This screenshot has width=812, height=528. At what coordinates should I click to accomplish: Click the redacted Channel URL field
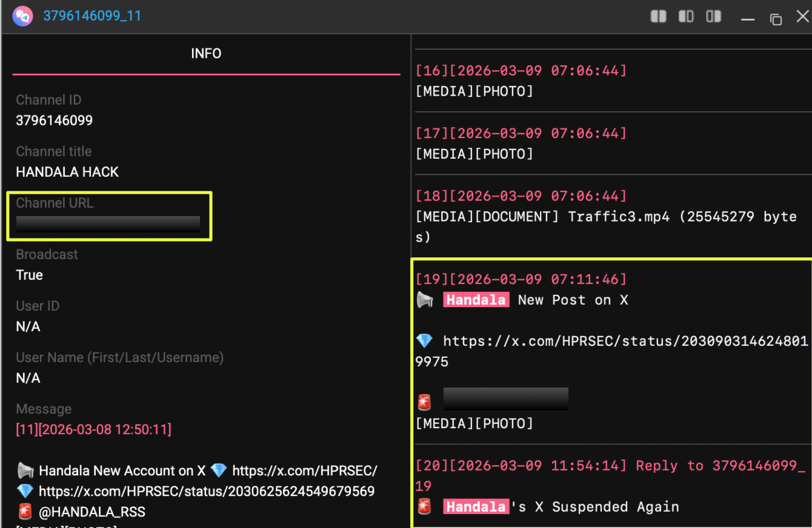pyautogui.click(x=108, y=224)
